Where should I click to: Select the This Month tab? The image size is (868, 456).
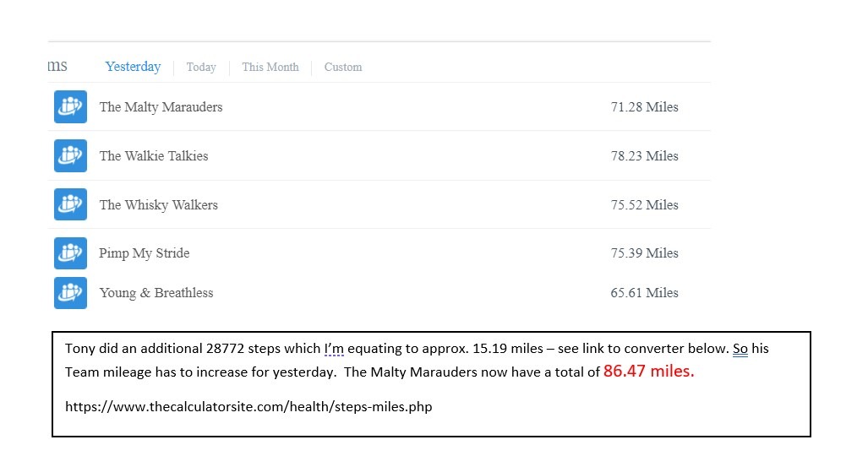(x=270, y=67)
